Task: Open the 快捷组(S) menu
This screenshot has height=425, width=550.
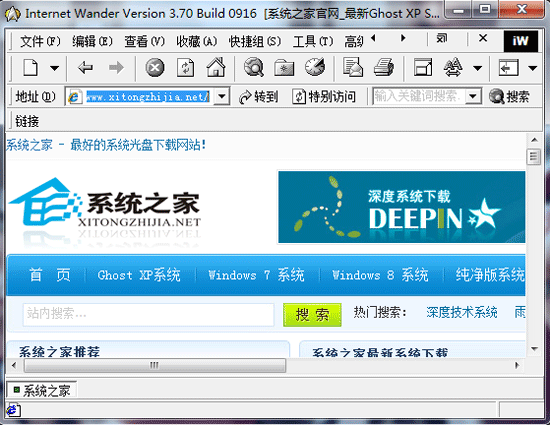Action: coord(255,42)
